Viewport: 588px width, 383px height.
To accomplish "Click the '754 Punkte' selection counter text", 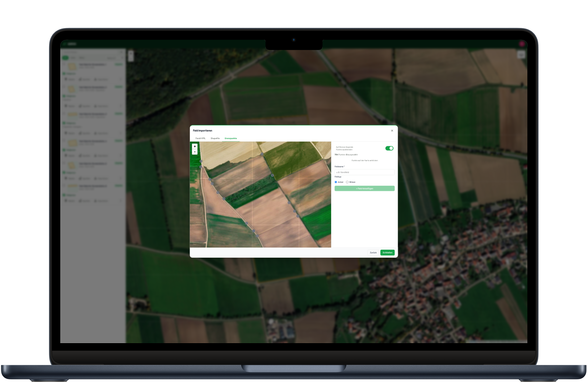I will click(x=346, y=155).
